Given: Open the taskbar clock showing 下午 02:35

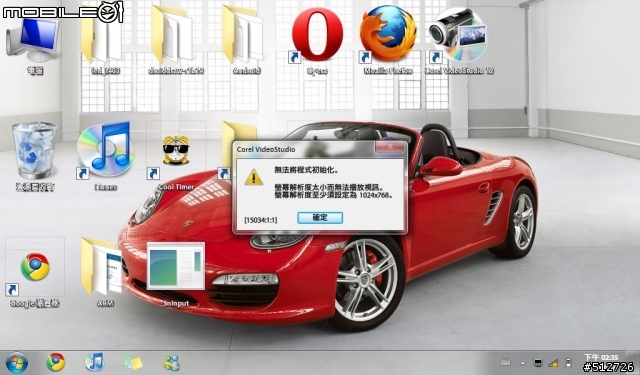Looking at the screenshot, I should (601, 358).
